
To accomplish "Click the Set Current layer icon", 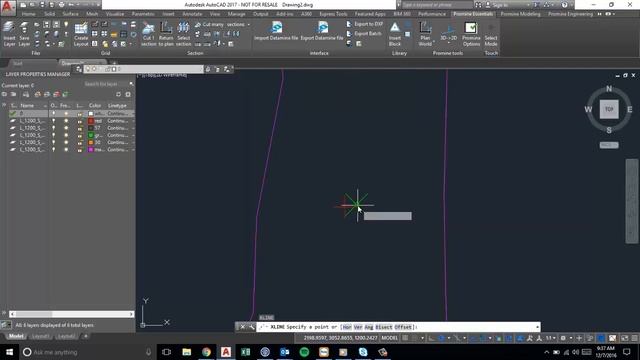I will click(65, 94).
